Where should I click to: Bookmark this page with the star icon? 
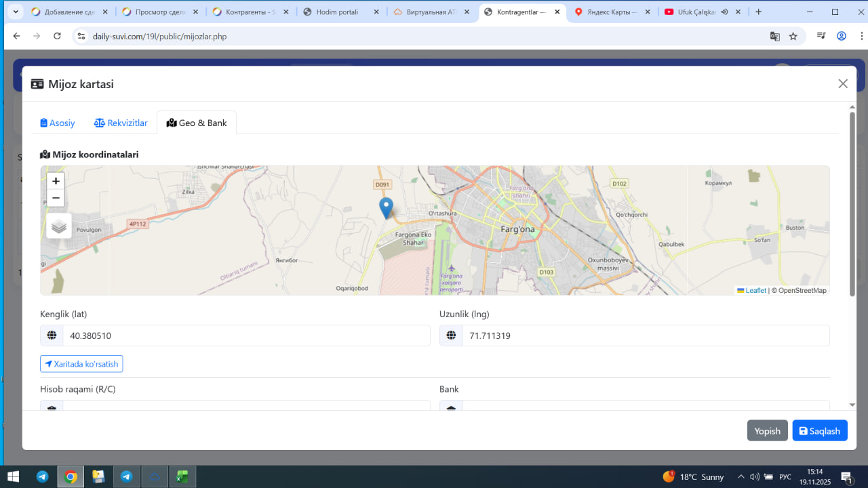pyautogui.click(x=793, y=36)
